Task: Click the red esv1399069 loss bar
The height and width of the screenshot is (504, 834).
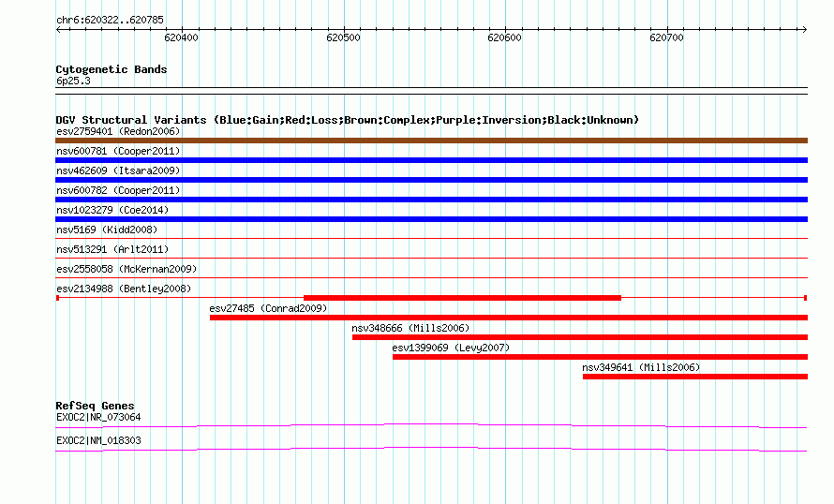Action: (600, 357)
